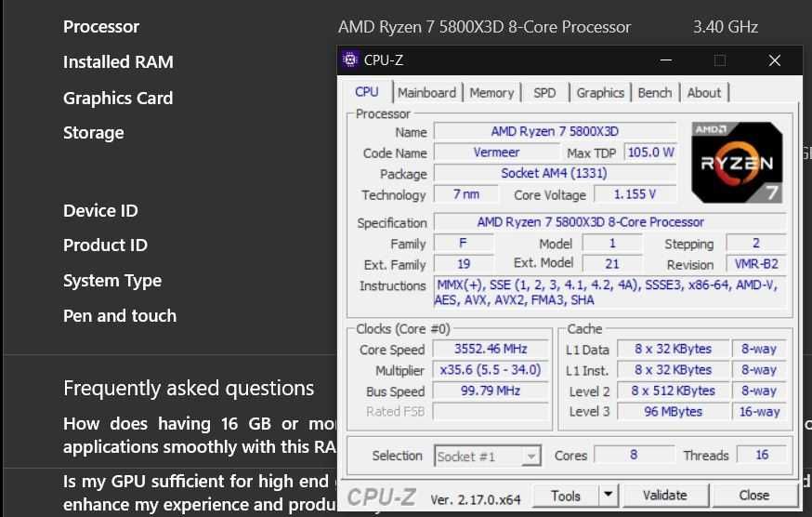Click the Stepping value 2

click(756, 244)
